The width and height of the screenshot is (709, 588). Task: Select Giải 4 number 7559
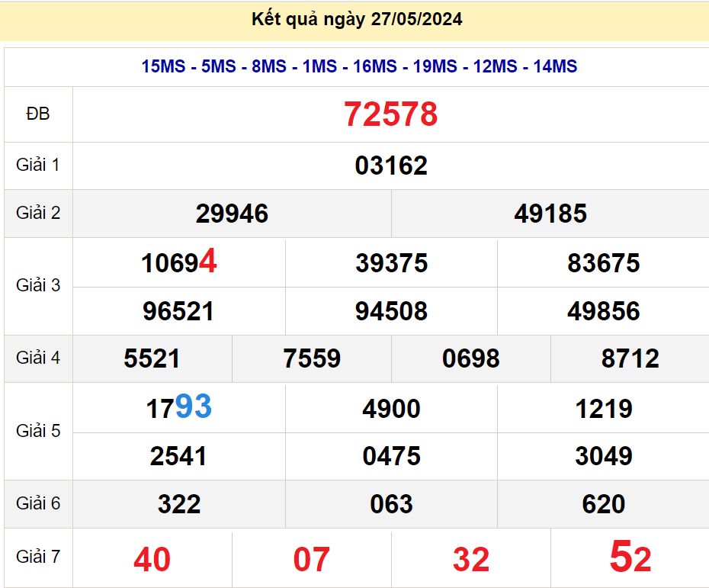pos(311,358)
